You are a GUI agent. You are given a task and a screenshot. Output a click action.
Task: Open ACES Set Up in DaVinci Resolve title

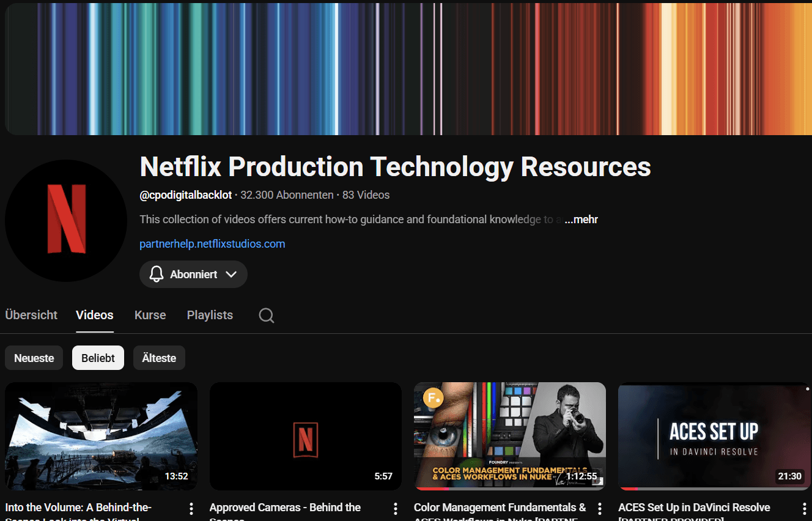click(694, 511)
